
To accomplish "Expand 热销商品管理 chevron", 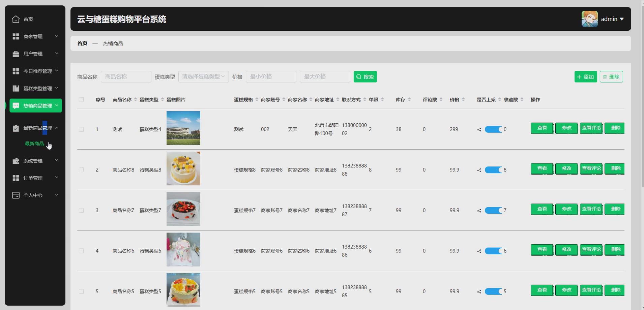I will tap(57, 105).
